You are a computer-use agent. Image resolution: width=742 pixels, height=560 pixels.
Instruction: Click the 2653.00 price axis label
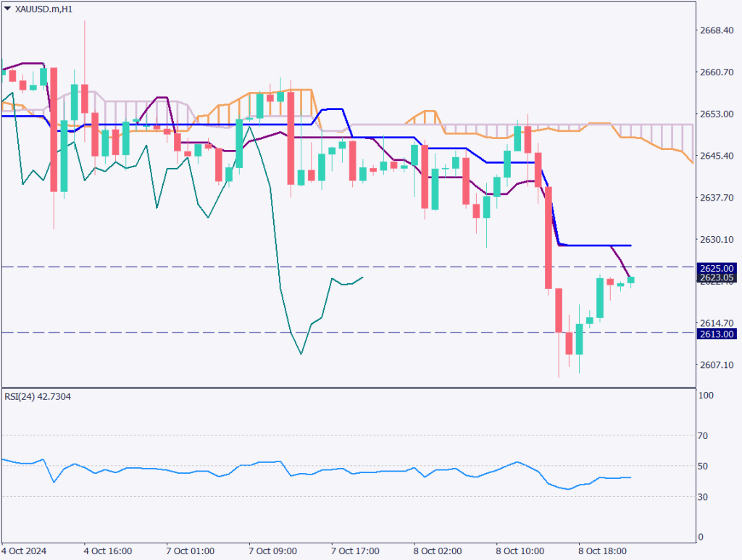(717, 114)
